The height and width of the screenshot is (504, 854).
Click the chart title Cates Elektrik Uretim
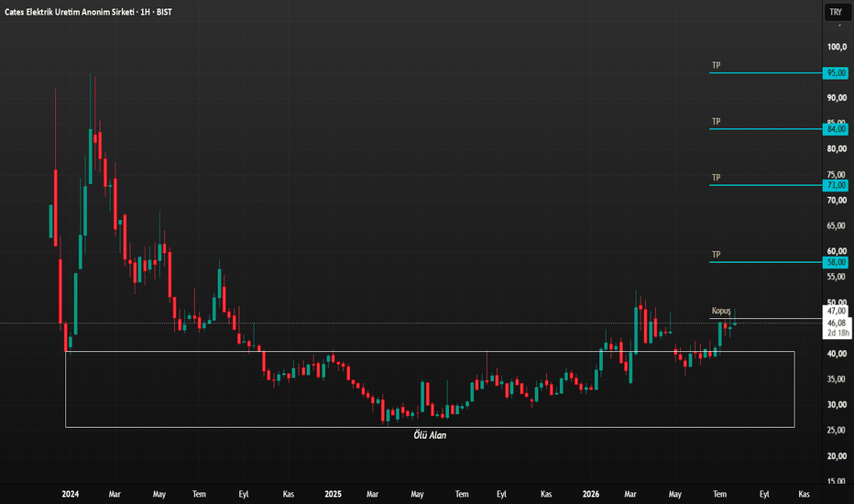tap(88, 12)
